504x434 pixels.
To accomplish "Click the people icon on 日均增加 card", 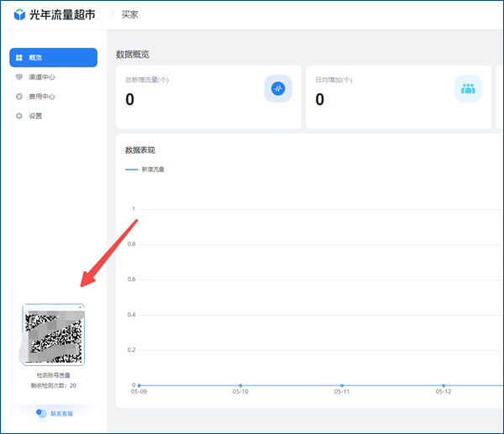I will point(468,89).
